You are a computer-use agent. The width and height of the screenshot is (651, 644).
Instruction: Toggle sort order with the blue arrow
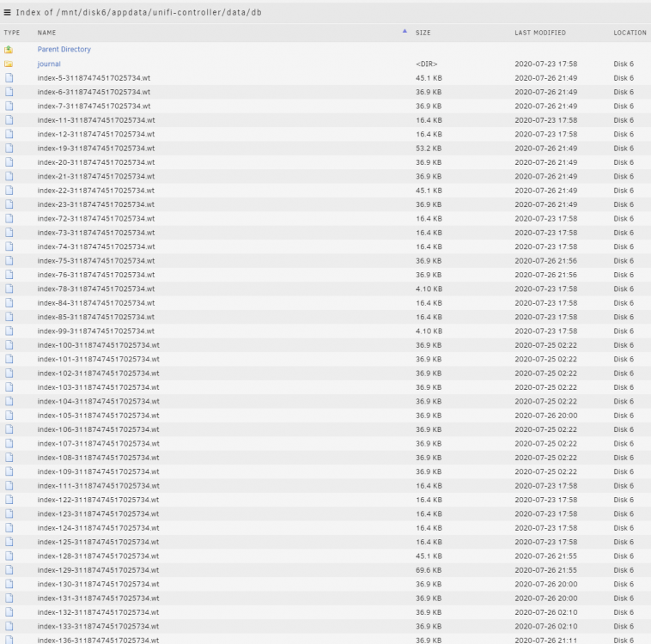[x=405, y=31]
